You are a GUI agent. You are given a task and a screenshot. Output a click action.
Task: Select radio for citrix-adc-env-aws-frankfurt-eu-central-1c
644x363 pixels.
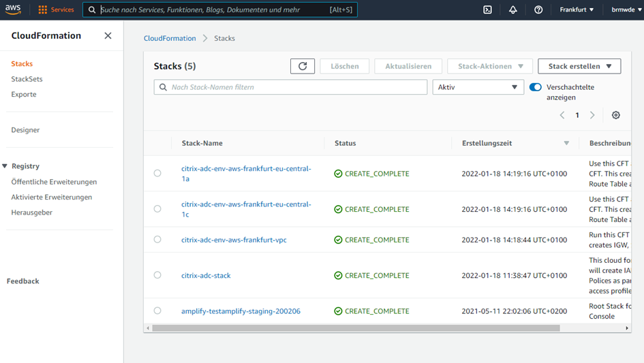click(x=157, y=209)
